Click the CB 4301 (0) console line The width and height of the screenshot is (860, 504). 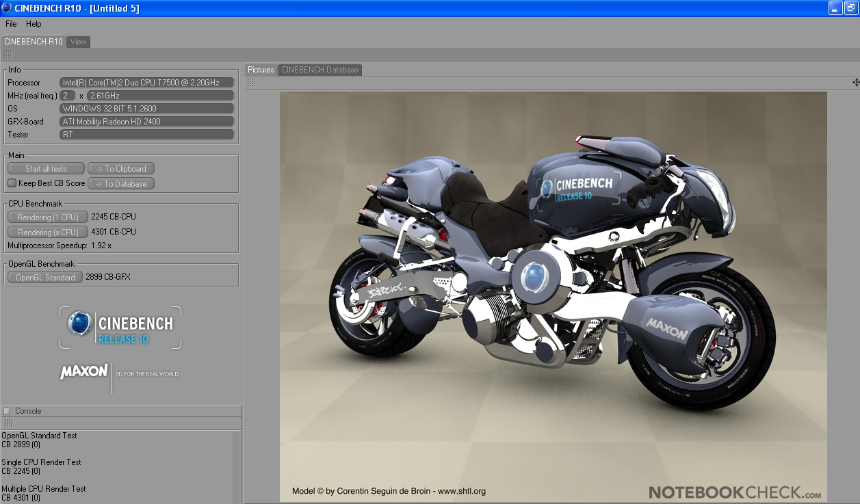tap(21, 498)
